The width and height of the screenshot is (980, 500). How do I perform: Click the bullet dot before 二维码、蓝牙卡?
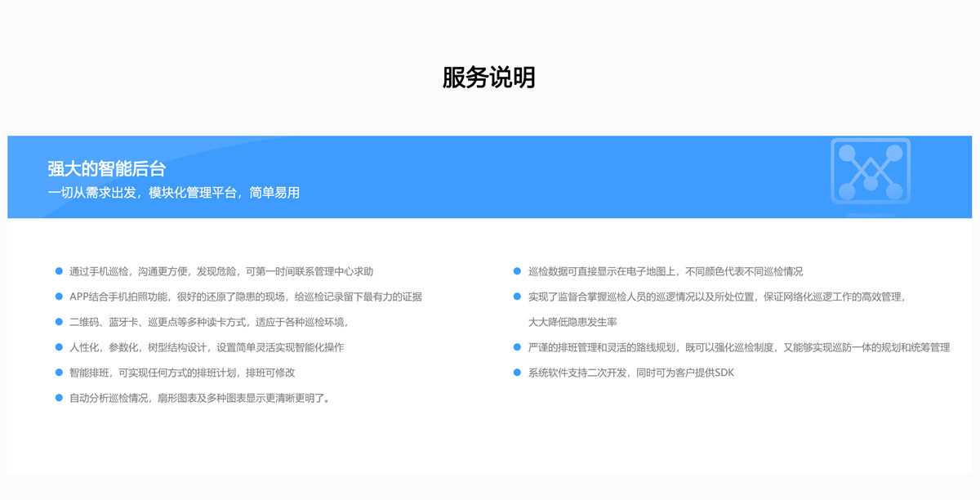point(59,322)
